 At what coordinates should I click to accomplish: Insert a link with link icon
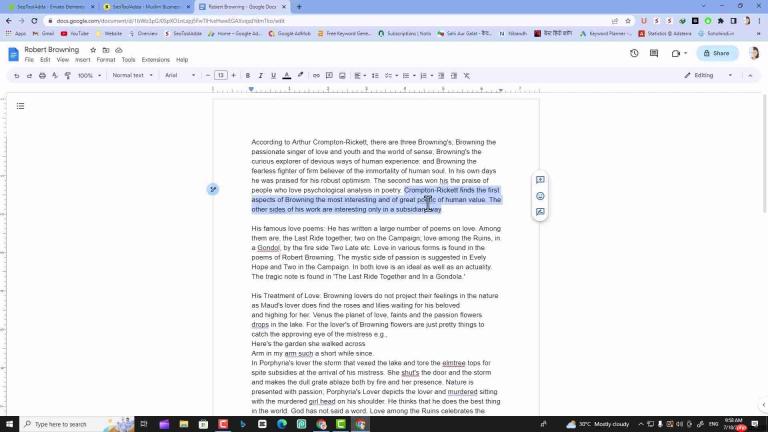point(316,75)
